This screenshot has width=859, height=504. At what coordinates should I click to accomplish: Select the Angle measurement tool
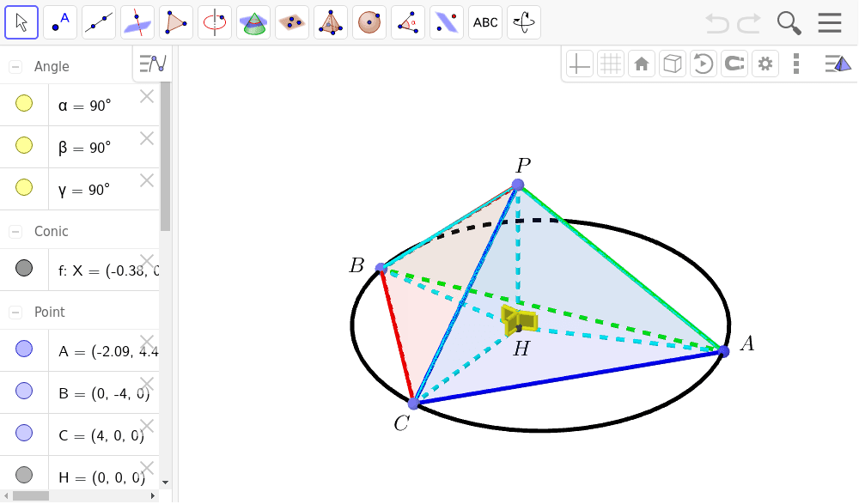click(x=407, y=22)
